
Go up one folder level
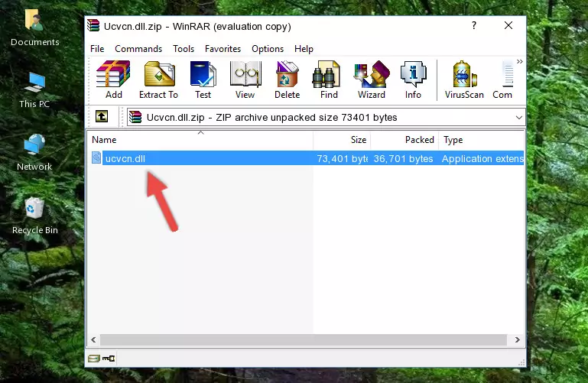coord(102,116)
